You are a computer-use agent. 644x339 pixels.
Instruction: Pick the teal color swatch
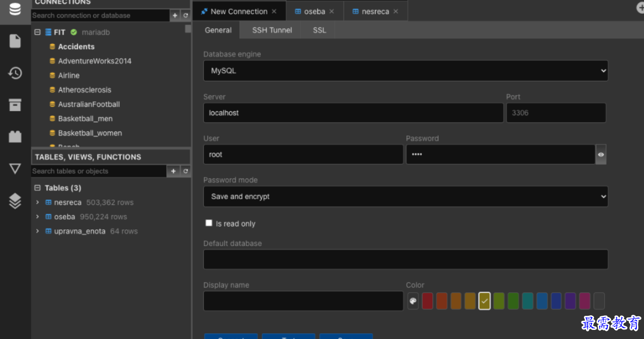pos(527,301)
